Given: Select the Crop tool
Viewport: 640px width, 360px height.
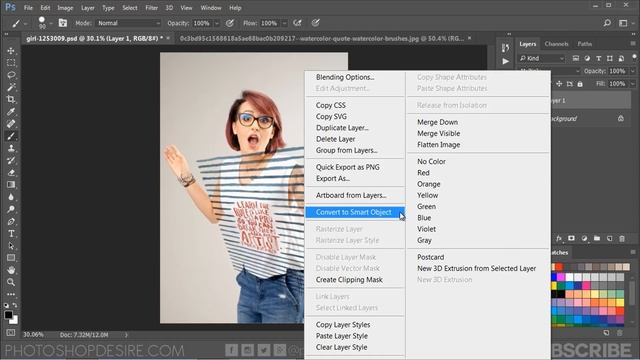Looking at the screenshot, I should (x=11, y=99).
